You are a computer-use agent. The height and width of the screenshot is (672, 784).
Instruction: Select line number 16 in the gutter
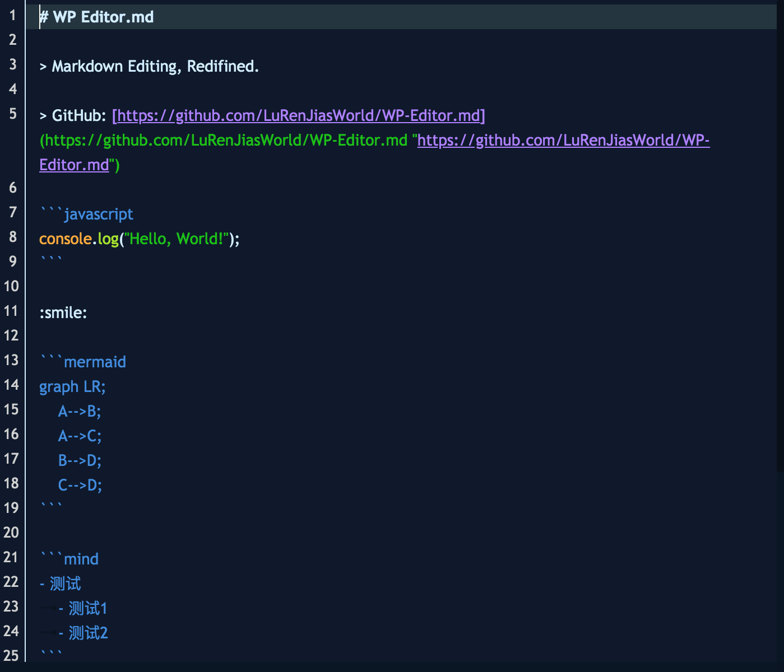coord(11,434)
